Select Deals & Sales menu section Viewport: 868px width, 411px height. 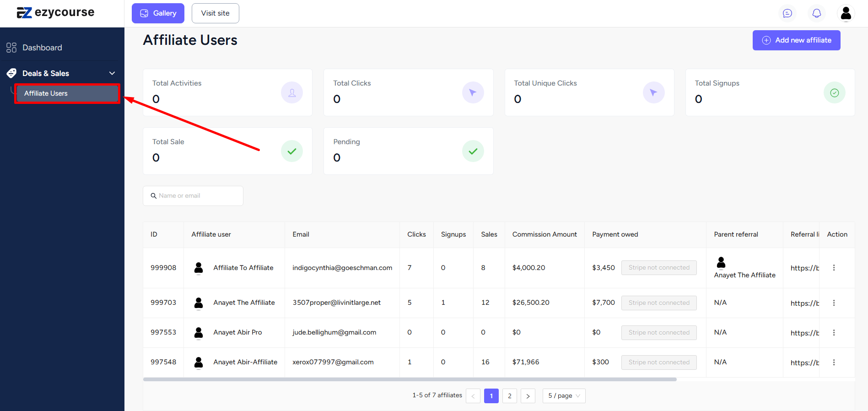62,73
